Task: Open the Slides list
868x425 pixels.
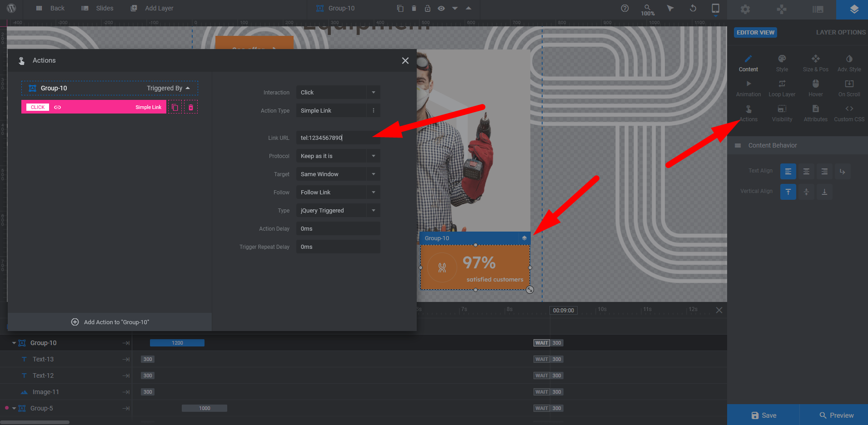Action: pyautogui.click(x=97, y=8)
